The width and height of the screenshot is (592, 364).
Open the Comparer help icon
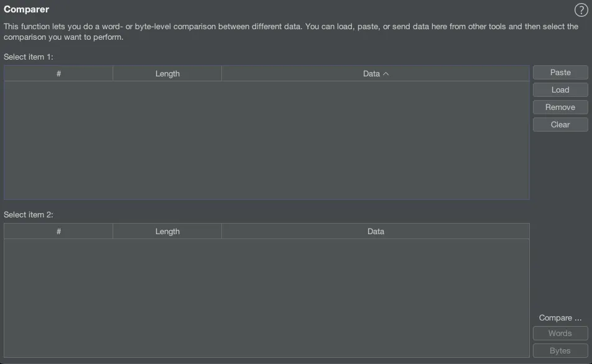point(580,10)
